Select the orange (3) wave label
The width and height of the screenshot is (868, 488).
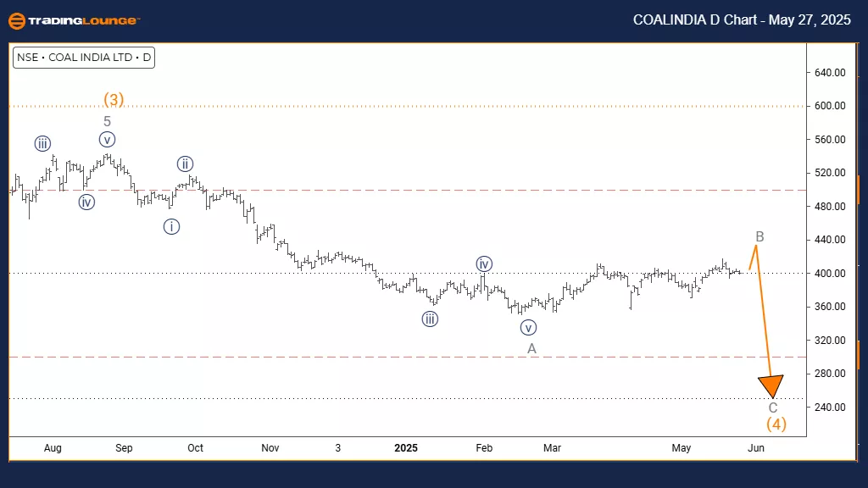pos(114,100)
